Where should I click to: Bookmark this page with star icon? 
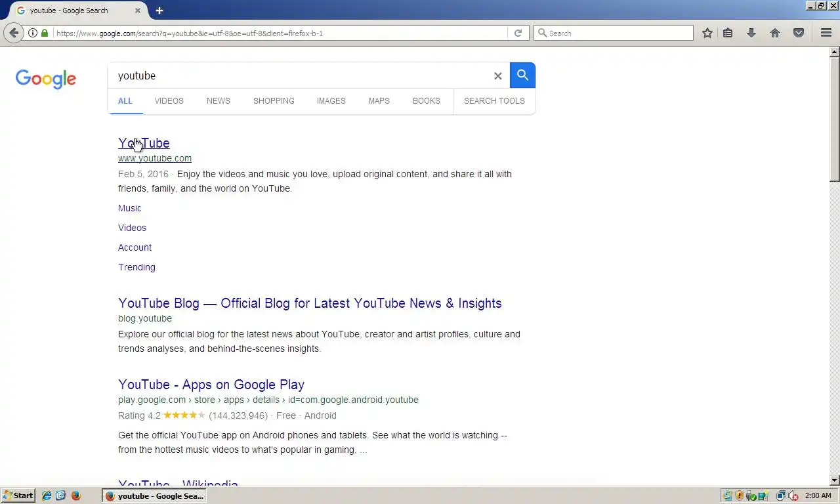coord(707,33)
